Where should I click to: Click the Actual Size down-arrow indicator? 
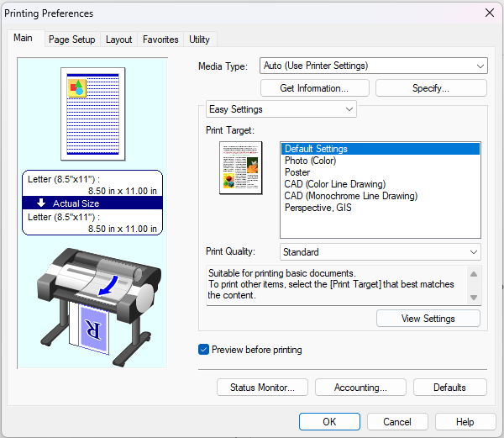[x=41, y=203]
